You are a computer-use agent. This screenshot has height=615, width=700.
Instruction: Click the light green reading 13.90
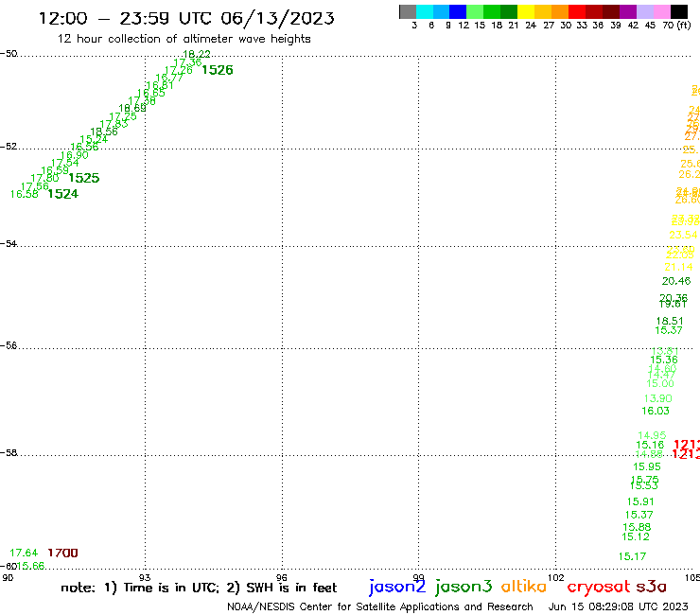point(658,398)
